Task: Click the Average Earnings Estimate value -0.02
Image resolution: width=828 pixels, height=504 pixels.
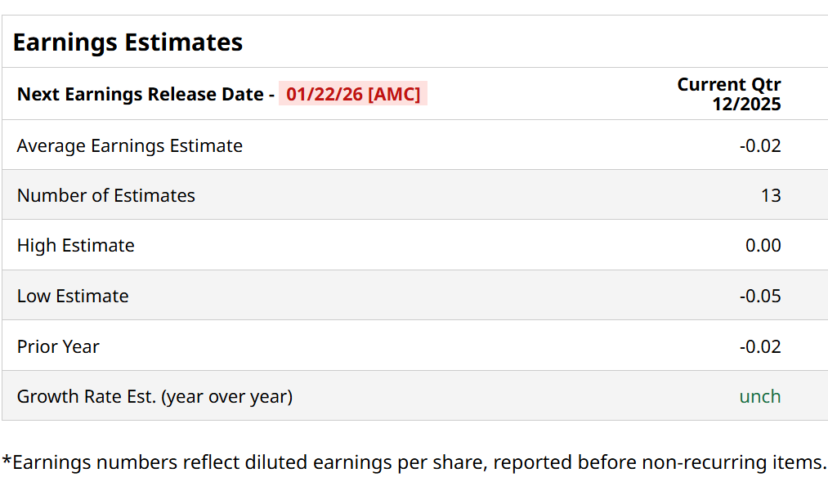Action: (760, 146)
